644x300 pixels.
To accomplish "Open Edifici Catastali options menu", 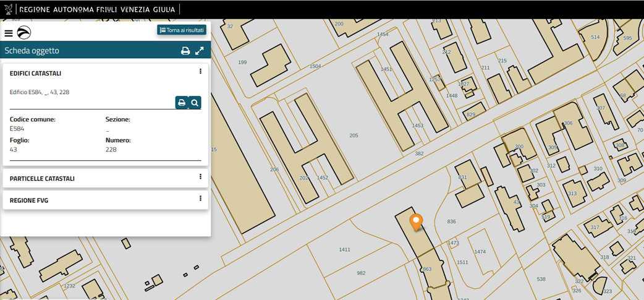I will click(x=200, y=72).
